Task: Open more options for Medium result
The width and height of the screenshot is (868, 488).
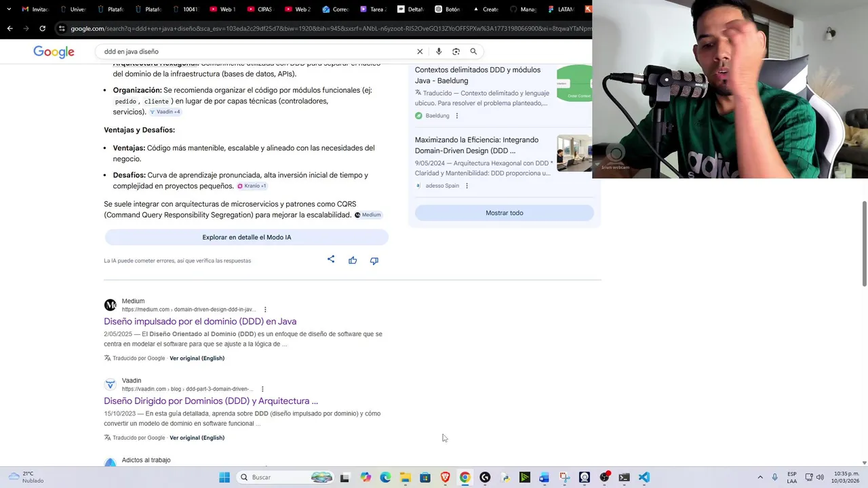Action: [265, 310]
